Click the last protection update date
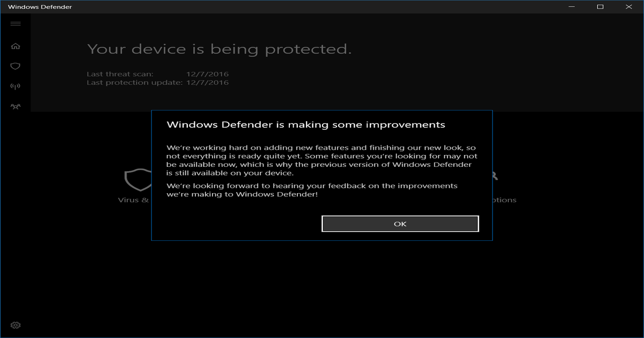Image resolution: width=644 pixels, height=338 pixels. [208, 82]
